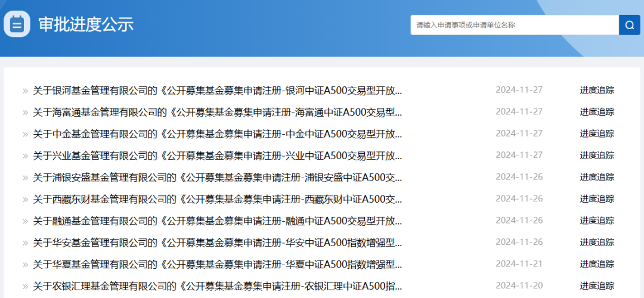Open the 融通基金管理有限公司 application entry
Screen dimensions: 644x298
pyautogui.click(x=217, y=221)
